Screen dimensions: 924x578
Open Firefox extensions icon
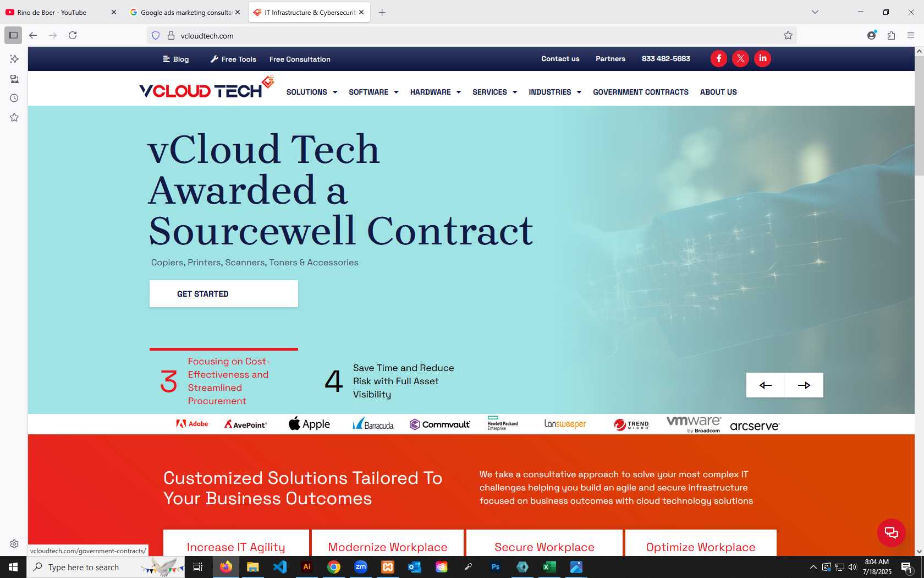891,35
